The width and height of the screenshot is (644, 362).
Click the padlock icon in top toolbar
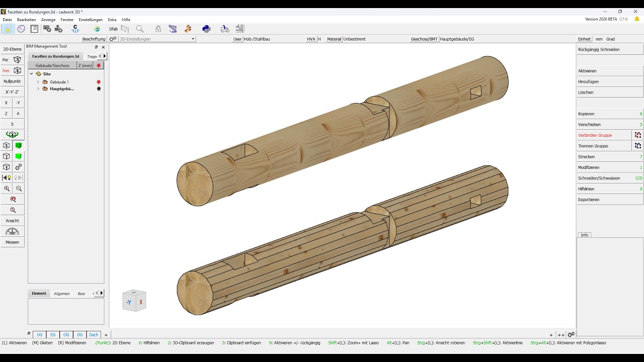tap(158, 29)
